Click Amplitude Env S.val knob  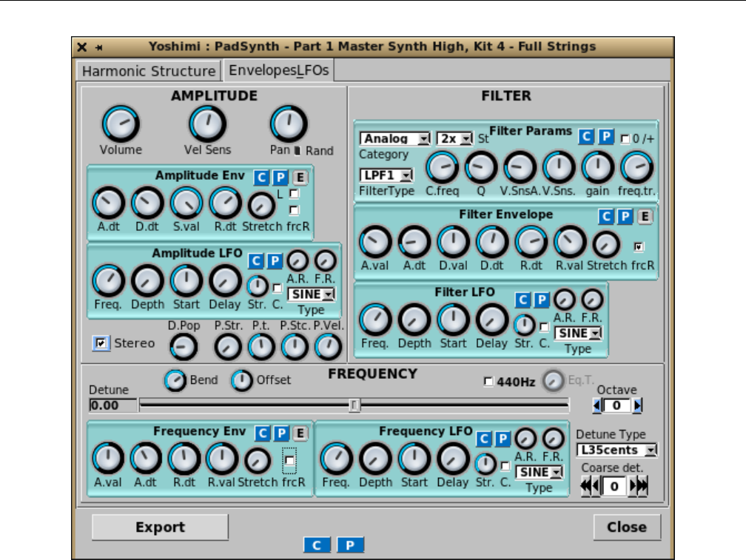[x=186, y=203]
